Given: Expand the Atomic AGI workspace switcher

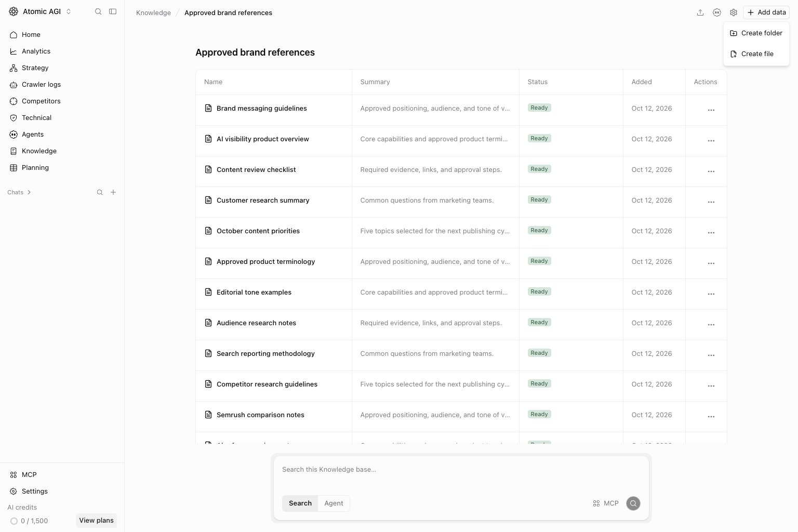Looking at the screenshot, I should click(x=69, y=11).
